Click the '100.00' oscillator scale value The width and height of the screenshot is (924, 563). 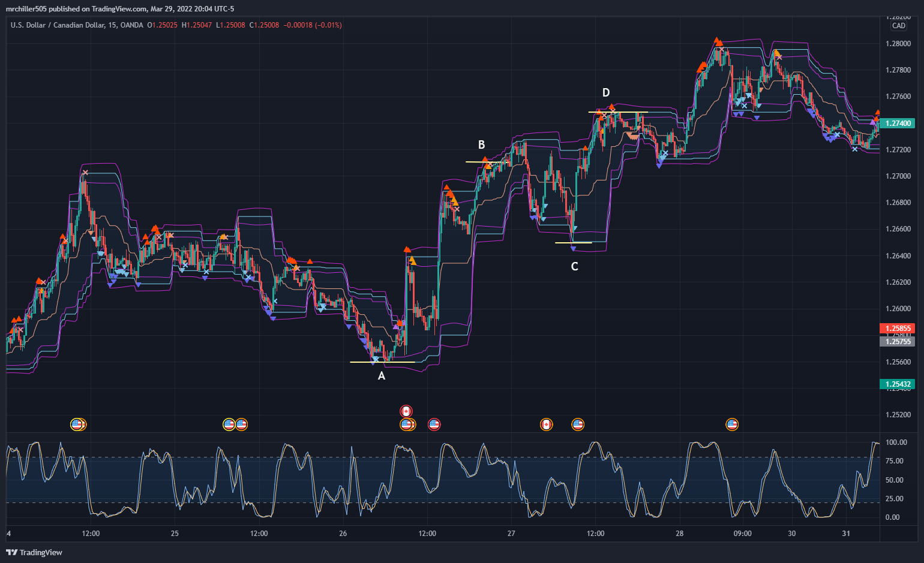[896, 442]
